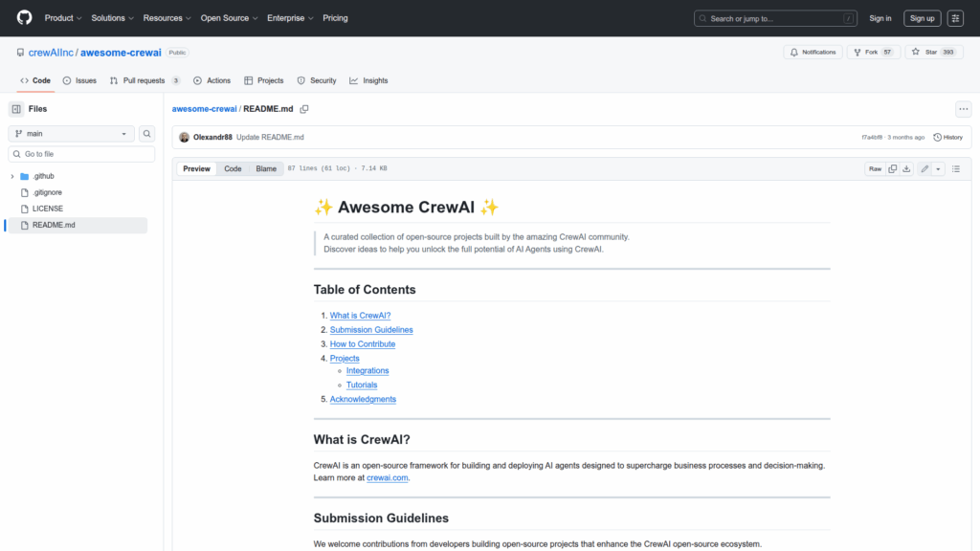Click the Sign up button
Image resolution: width=980 pixels, height=551 pixels.
(922, 18)
